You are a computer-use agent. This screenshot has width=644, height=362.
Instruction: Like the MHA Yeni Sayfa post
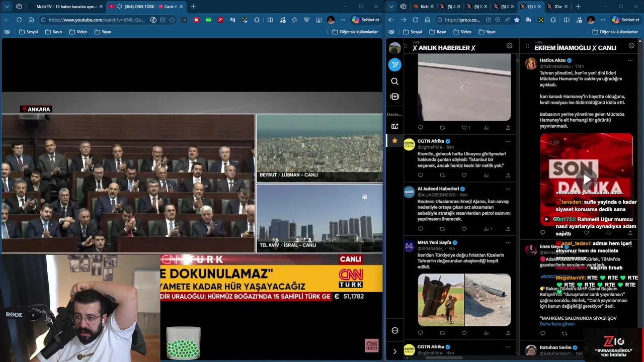pos(464,333)
